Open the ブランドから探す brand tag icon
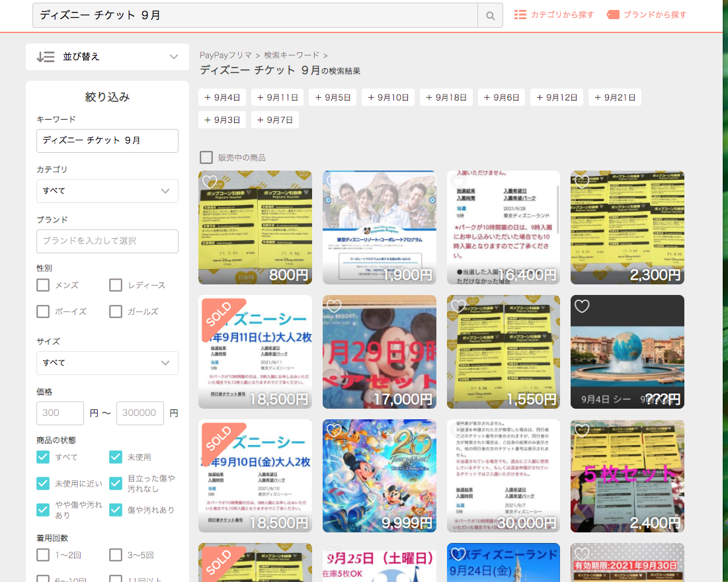 (x=613, y=15)
